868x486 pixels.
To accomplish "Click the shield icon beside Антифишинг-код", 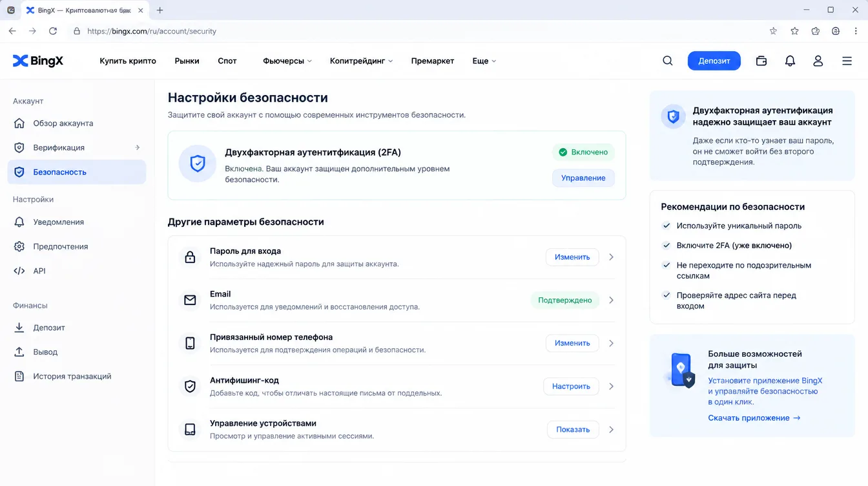I will pos(190,386).
